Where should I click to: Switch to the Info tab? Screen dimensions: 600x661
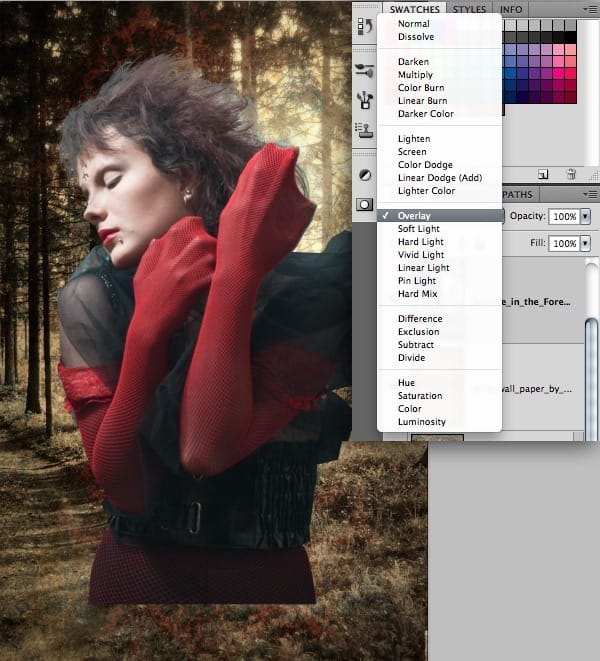[511, 9]
